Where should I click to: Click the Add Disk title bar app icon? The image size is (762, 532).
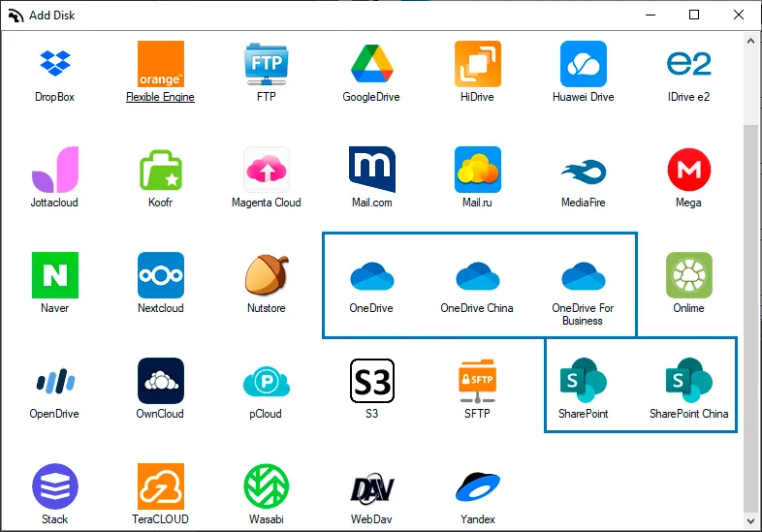[16, 16]
